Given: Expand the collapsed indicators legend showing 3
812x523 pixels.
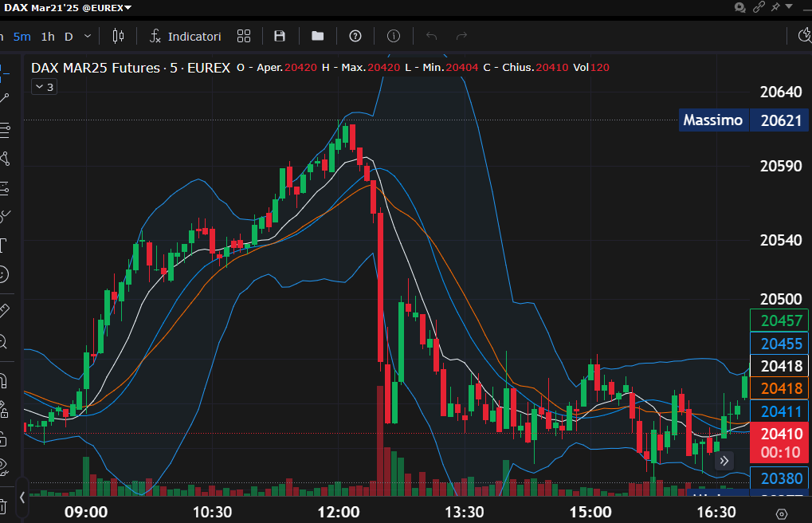Looking at the screenshot, I should click(44, 87).
